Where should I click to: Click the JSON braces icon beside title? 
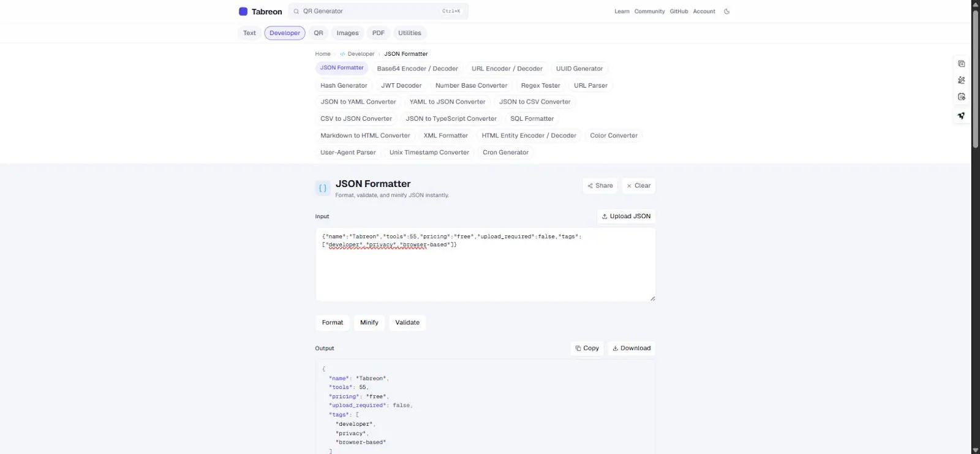pos(323,188)
